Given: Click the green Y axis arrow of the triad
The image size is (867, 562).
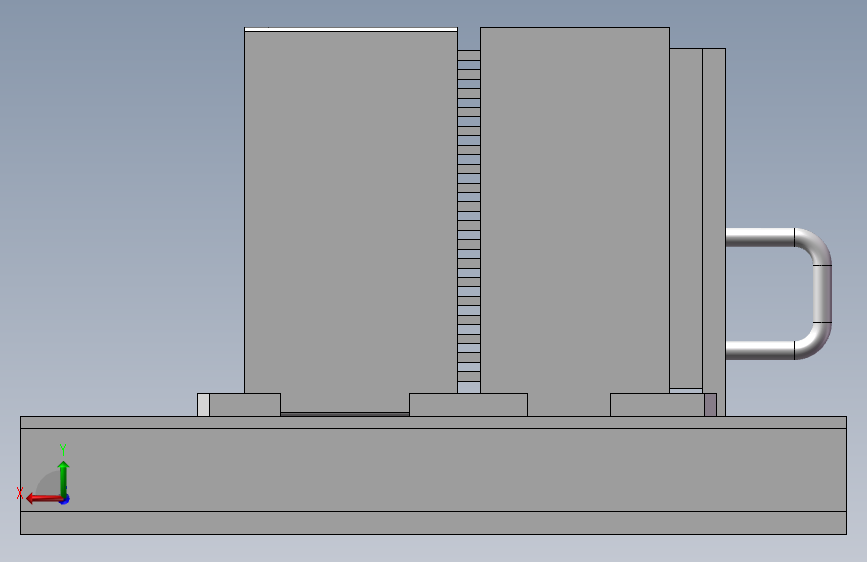Looking at the screenshot, I should [x=64, y=477].
